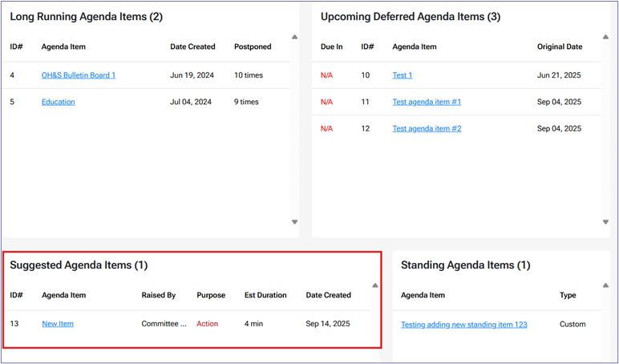Open the Education agenda item link
Screen dimensions: 619x364
point(58,102)
